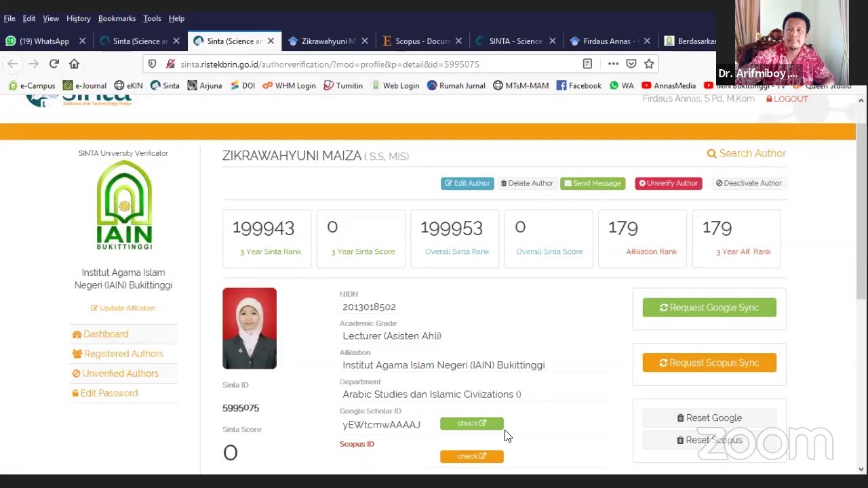Open Edit Password in sidebar
Image resolution: width=868 pixels, height=488 pixels.
pos(104,393)
